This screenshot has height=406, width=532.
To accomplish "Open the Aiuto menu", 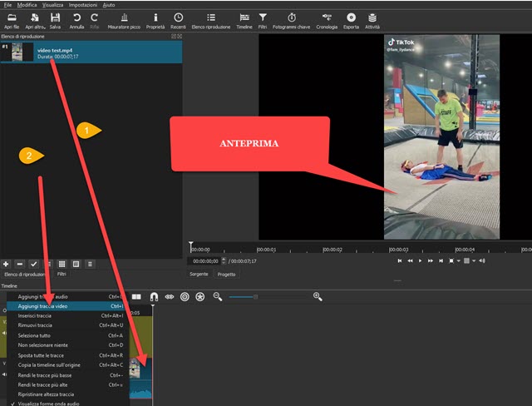I will [109, 5].
